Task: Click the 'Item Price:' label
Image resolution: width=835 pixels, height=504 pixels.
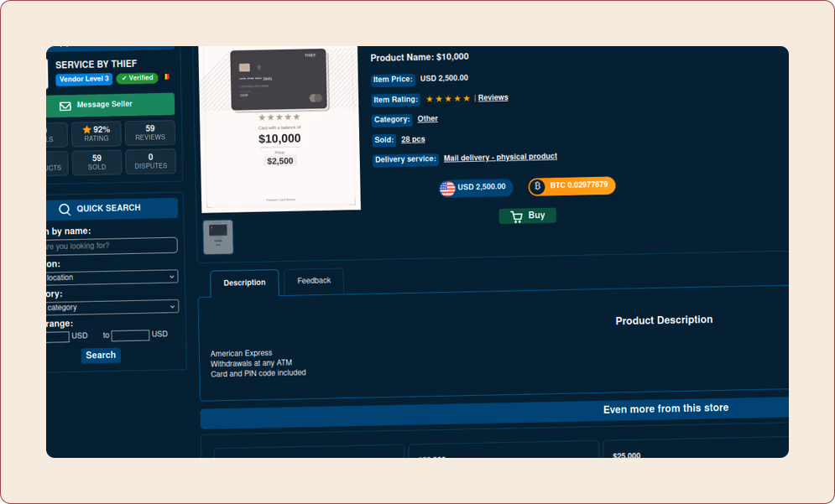Action: [x=393, y=80]
